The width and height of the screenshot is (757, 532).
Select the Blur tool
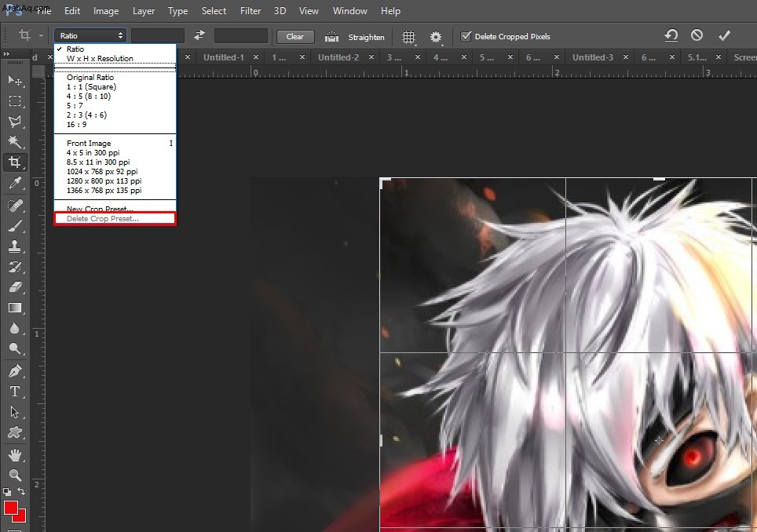[15, 328]
